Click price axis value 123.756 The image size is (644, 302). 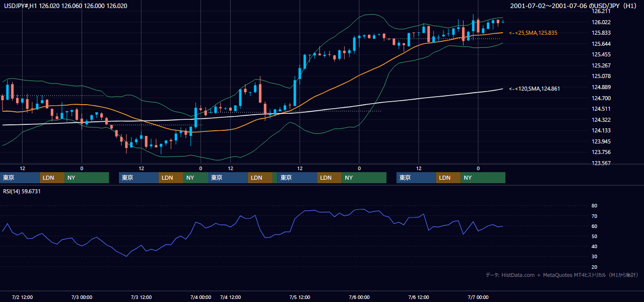point(601,153)
